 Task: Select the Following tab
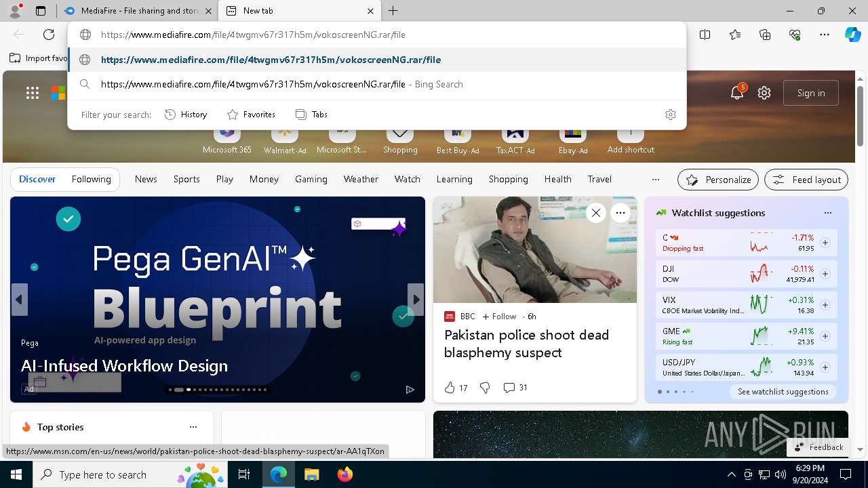(x=91, y=180)
